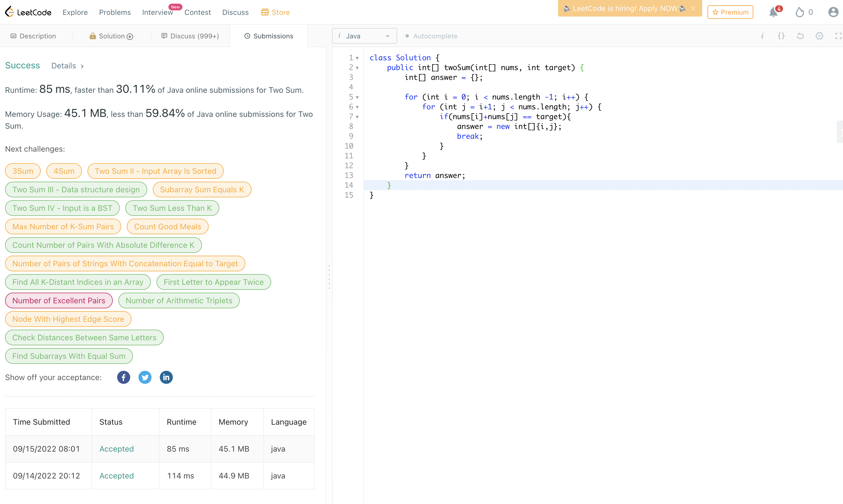This screenshot has width=843, height=504.
Task: Share acceptance on LinkedIn
Action: [166, 377]
